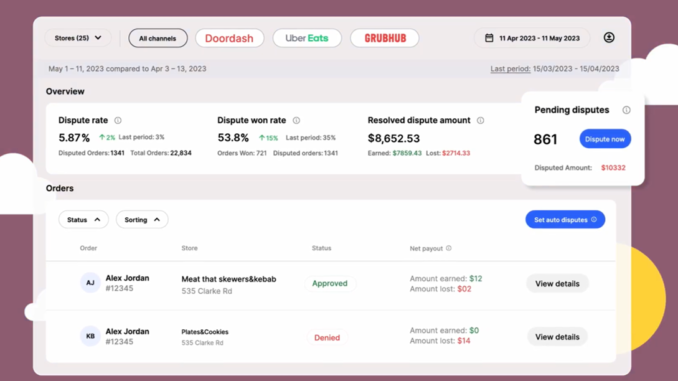Click the KB avatar badge
Image resolution: width=678 pixels, height=381 pixels.
(x=90, y=336)
